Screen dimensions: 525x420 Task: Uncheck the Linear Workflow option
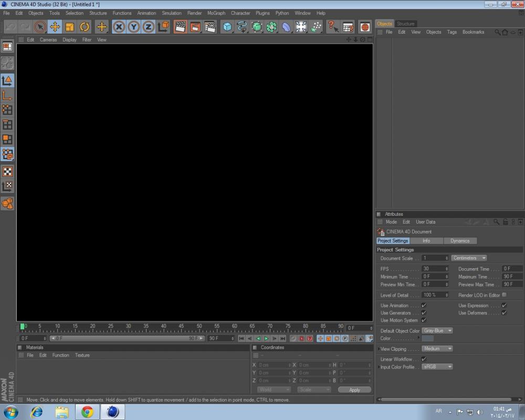click(424, 359)
